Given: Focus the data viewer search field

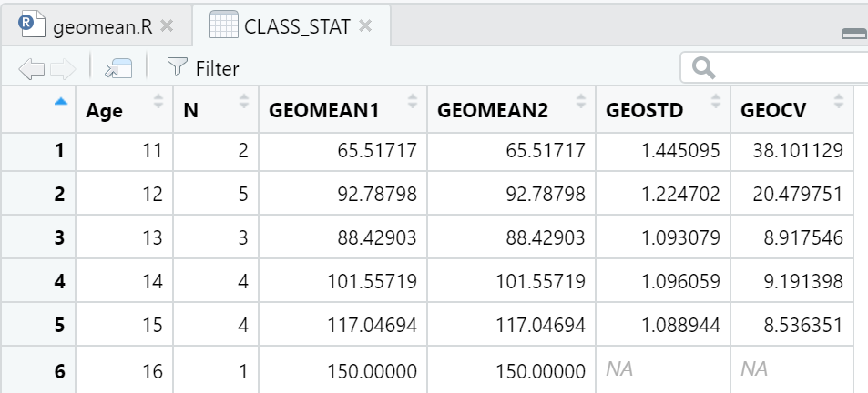Looking at the screenshot, I should pos(774,68).
